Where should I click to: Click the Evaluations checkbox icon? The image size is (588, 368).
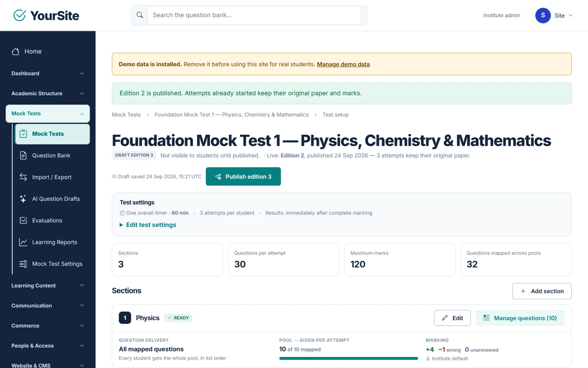coord(23,220)
